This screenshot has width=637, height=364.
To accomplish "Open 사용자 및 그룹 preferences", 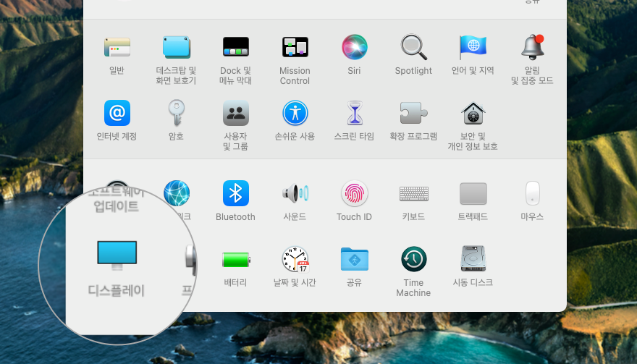I will (236, 113).
